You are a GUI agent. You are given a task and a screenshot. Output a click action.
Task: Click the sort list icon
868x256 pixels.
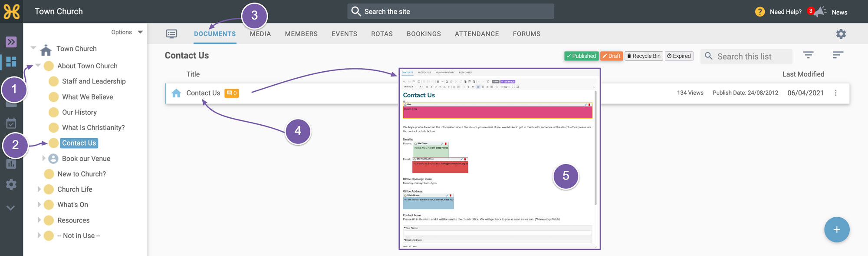click(x=838, y=55)
